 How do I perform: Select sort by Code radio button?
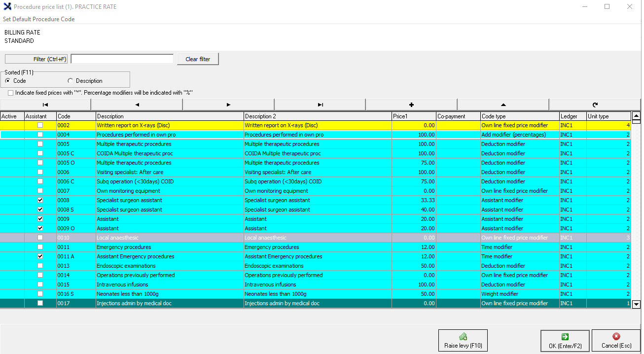8,81
